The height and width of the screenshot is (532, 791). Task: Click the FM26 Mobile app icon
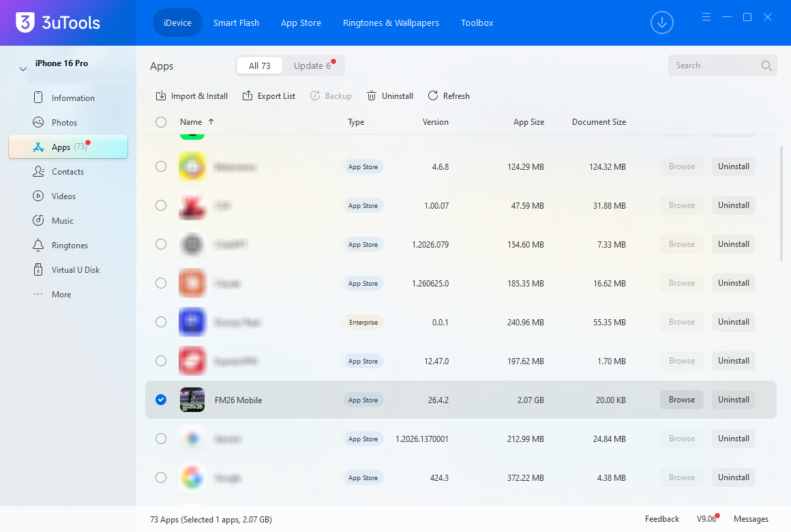[x=192, y=400]
